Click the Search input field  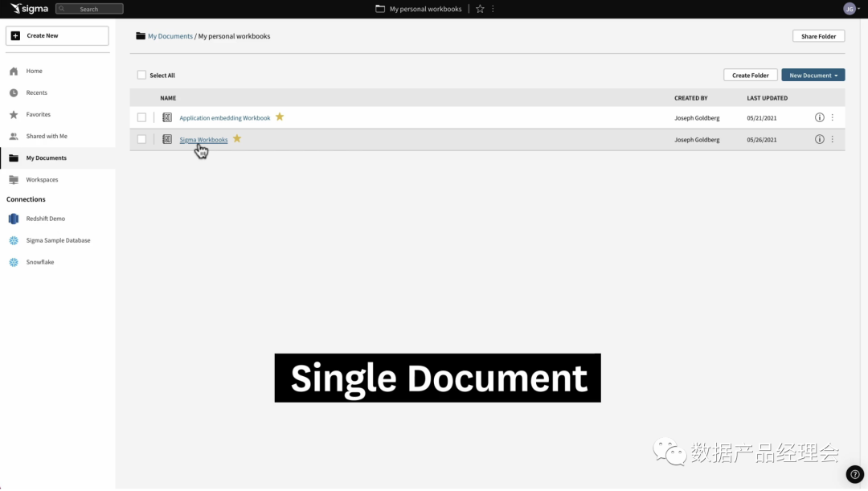[x=89, y=9]
